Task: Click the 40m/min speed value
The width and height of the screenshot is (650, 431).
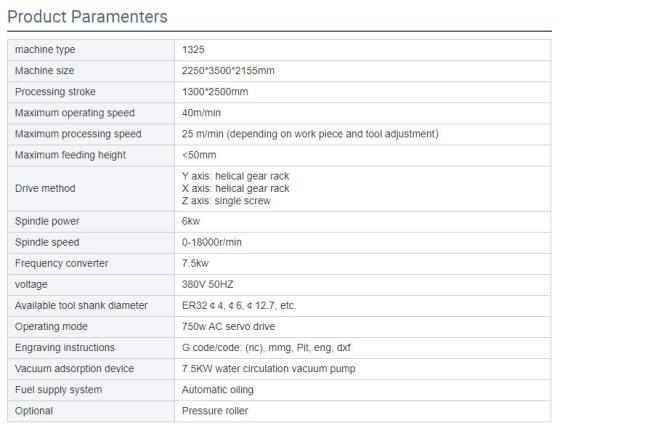Action: click(x=201, y=113)
